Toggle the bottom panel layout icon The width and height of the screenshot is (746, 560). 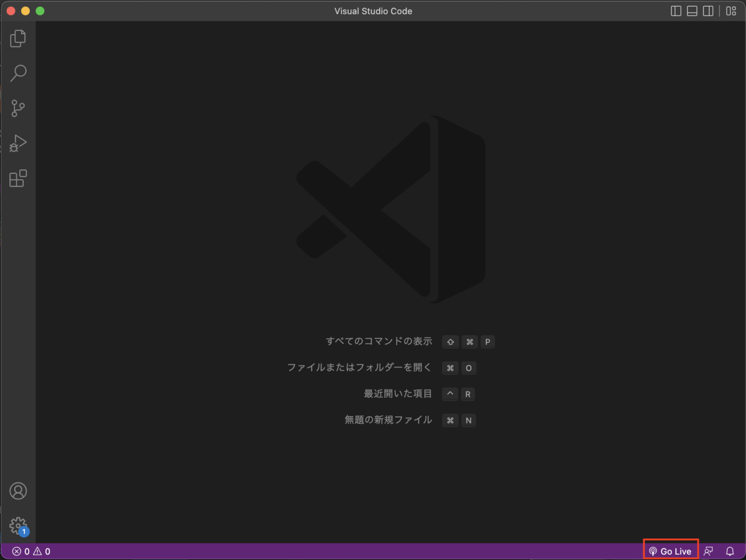(x=692, y=11)
